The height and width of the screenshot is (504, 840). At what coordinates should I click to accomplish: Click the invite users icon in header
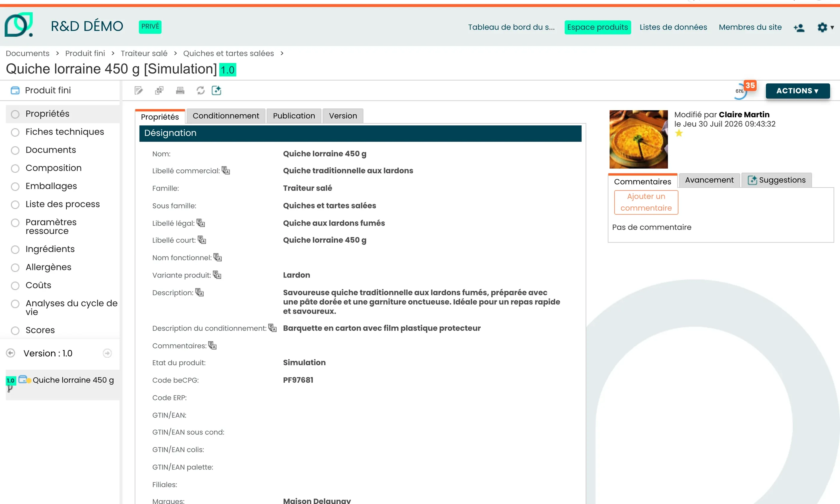coord(799,27)
